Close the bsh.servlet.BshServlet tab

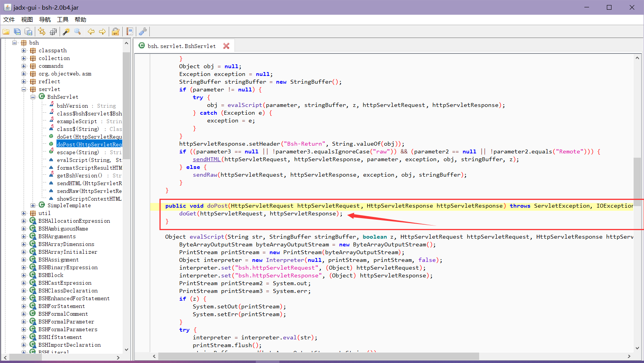[x=226, y=46]
